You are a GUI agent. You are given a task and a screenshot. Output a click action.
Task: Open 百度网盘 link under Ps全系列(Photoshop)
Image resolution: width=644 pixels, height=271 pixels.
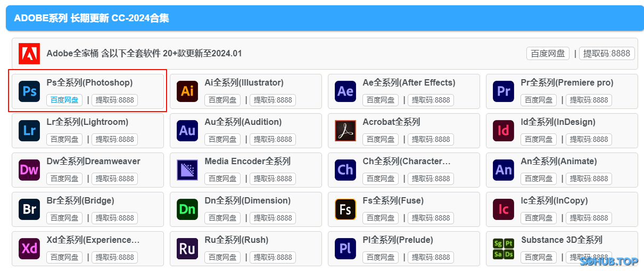point(64,100)
